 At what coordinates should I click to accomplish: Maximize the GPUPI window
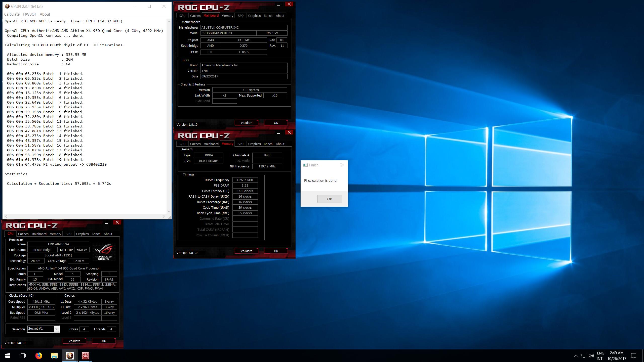(x=149, y=6)
